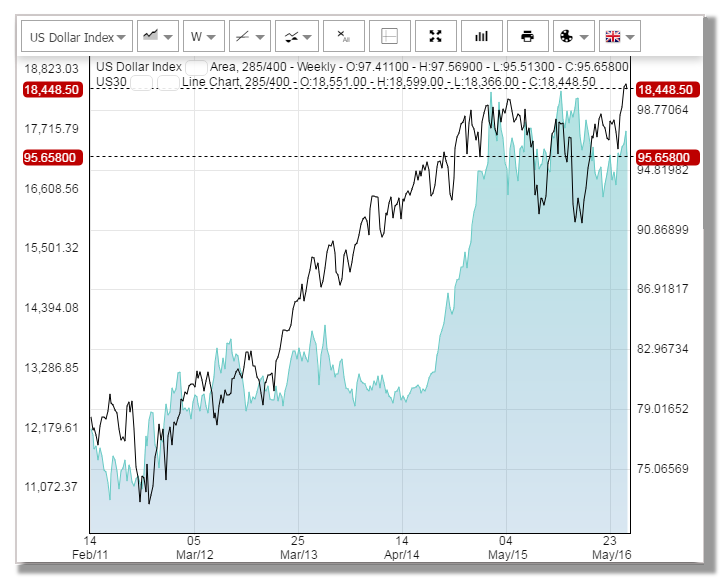Screen dimensions: 725x585
Task: Click the US30 legend label
Action: pos(111,81)
